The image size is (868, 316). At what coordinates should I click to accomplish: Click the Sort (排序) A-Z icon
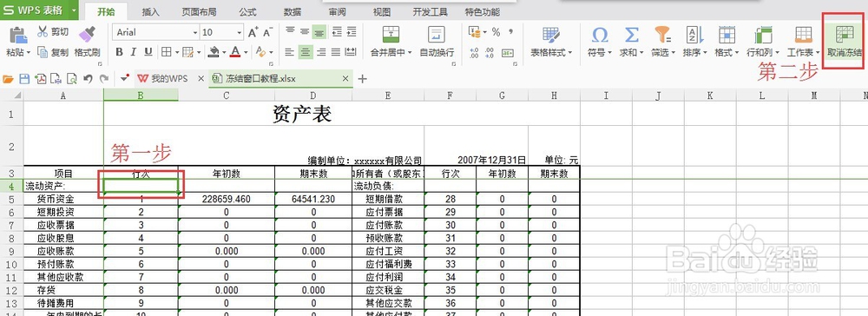point(694,35)
